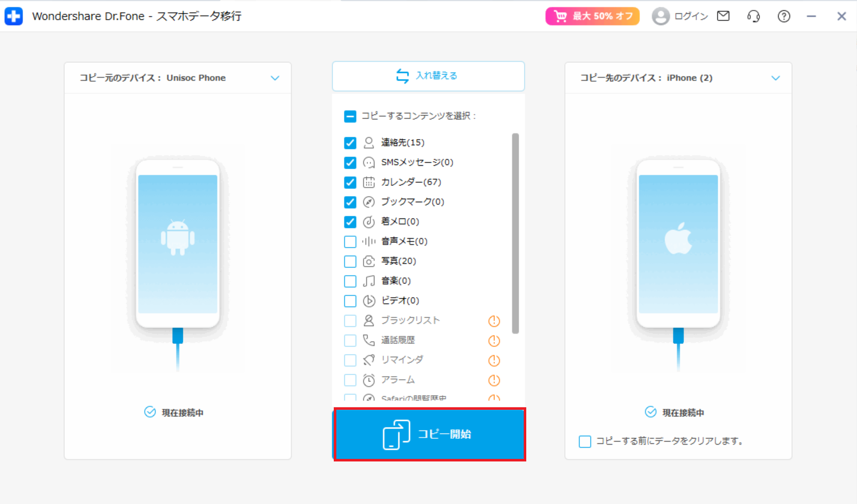
Task: Click the bell icon beside リマインダ
Action: pos(369,360)
